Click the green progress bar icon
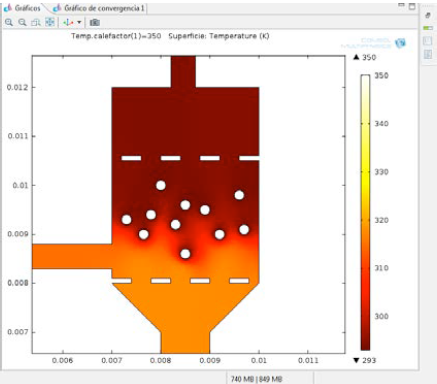The height and width of the screenshot is (384, 437). click(x=428, y=28)
